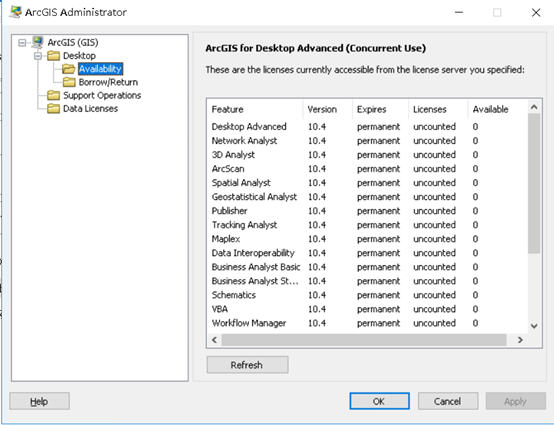The width and height of the screenshot is (554, 425).
Task: Click the Borrow/Return folder icon
Action: pos(69,82)
